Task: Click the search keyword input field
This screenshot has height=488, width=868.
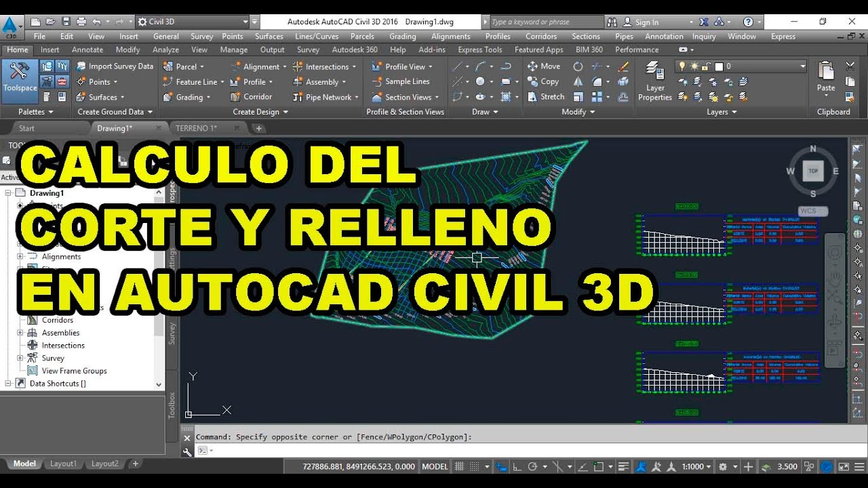Action: (x=546, y=22)
